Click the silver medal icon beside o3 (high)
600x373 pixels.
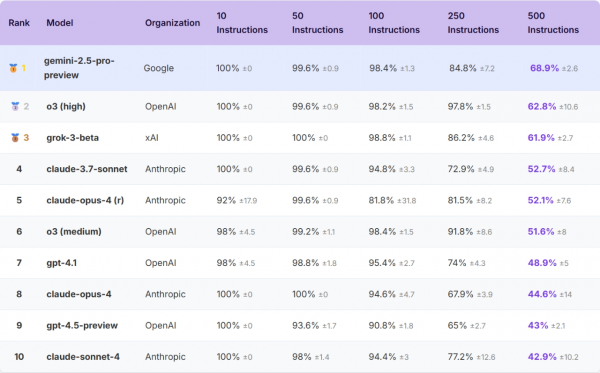[x=15, y=106]
